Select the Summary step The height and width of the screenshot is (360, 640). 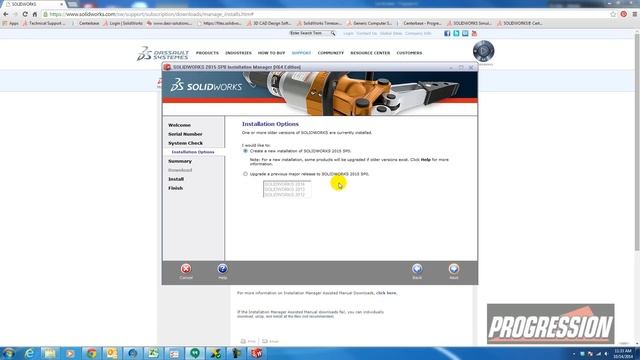pos(180,161)
